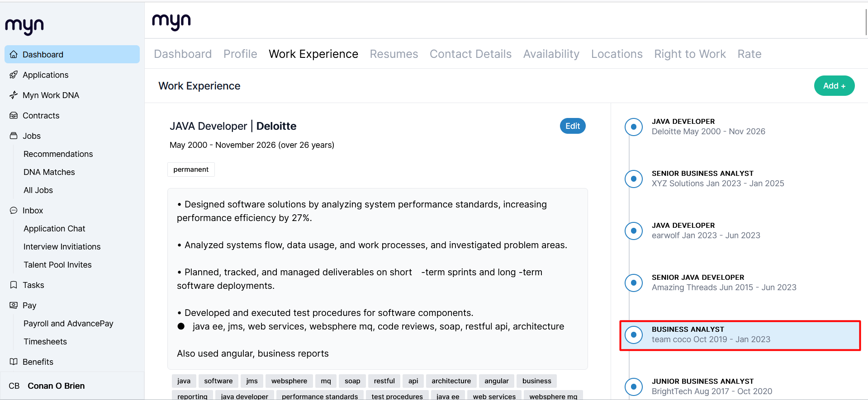Viewport: 868px width, 400px height.
Task: Open the Right to Work tab
Action: (x=690, y=54)
